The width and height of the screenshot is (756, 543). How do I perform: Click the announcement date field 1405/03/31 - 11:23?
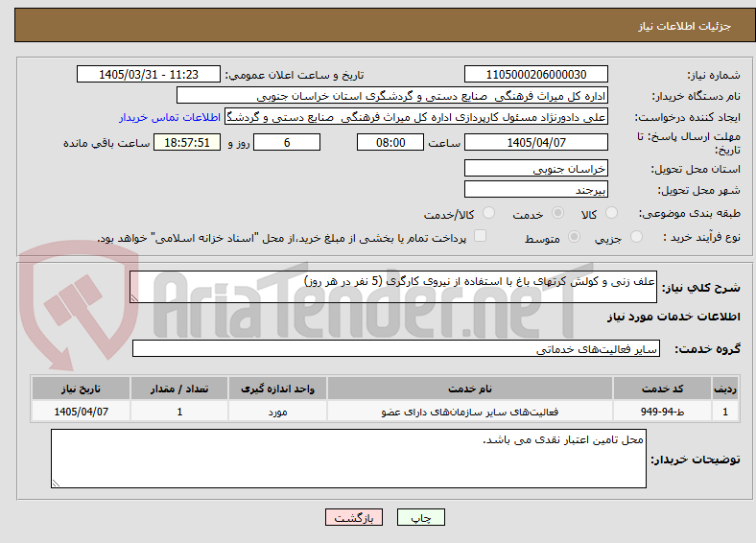[x=149, y=74]
